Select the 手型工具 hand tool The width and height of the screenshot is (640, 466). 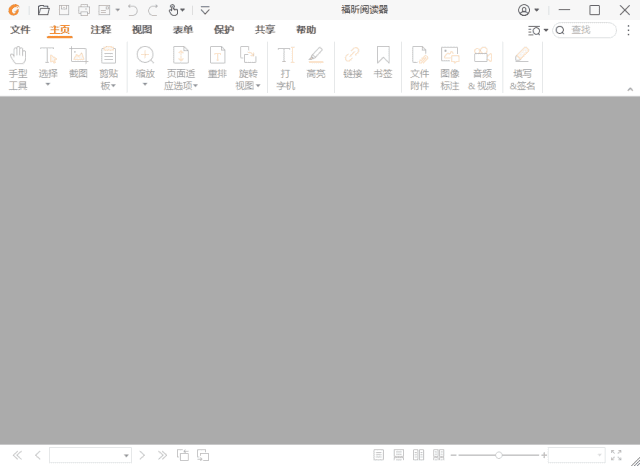click(18, 68)
